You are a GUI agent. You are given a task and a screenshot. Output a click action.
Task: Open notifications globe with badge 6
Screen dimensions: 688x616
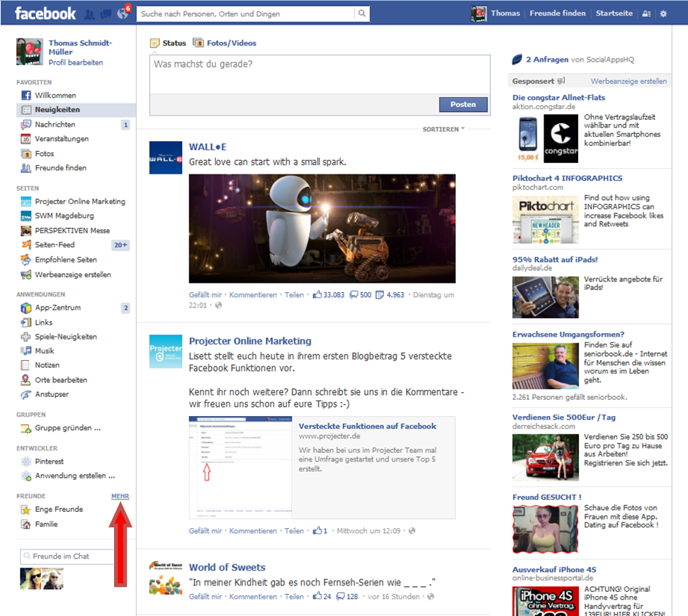click(x=123, y=13)
